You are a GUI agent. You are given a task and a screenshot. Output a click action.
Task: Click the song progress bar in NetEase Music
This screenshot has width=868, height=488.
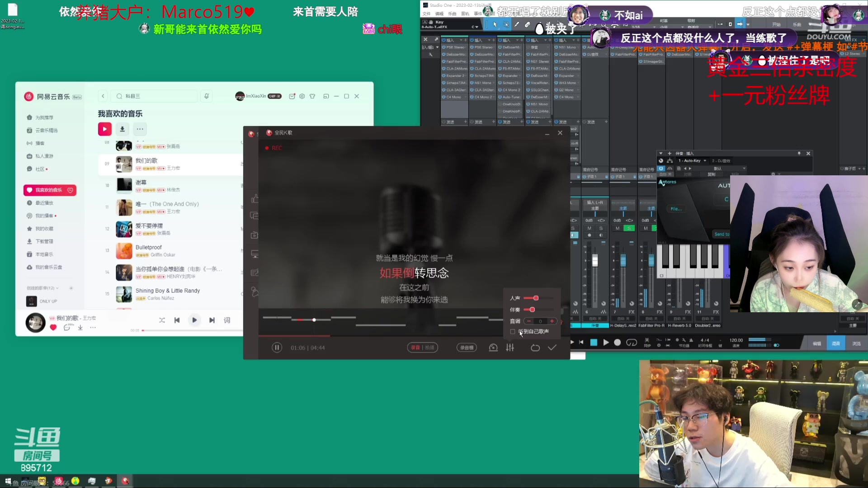[x=190, y=330]
